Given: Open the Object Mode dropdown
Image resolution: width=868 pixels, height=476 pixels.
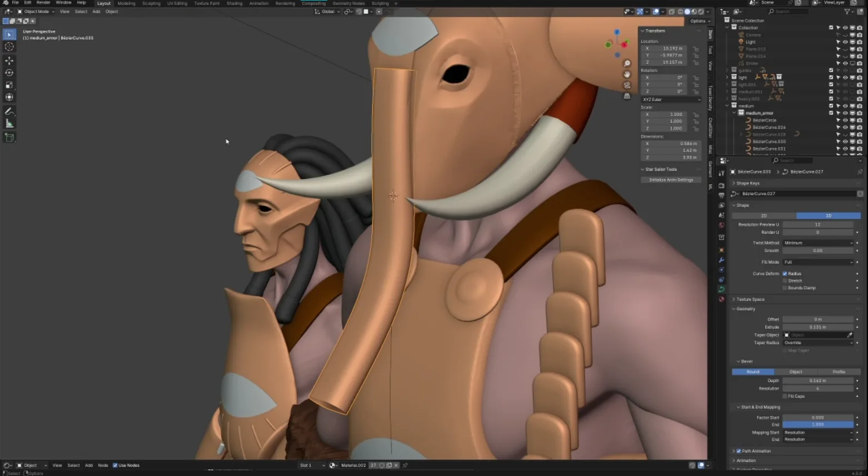Looking at the screenshot, I should (36, 12).
